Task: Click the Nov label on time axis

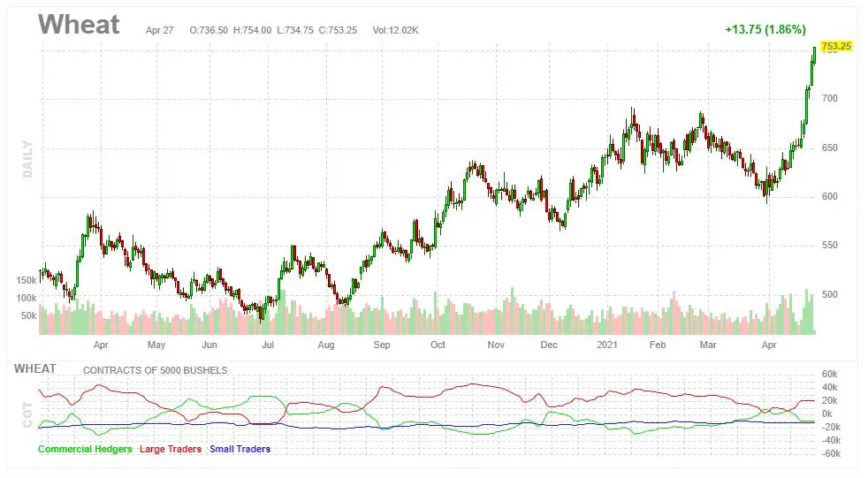Action: point(496,345)
